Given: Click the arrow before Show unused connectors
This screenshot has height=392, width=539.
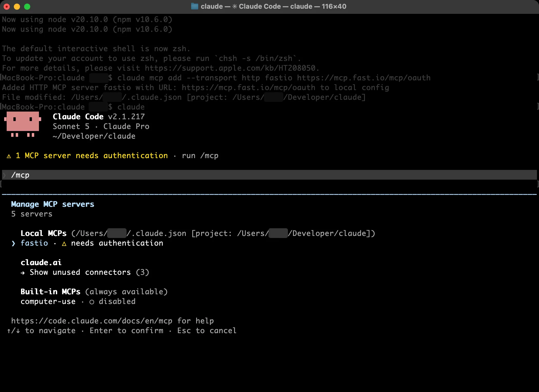Looking at the screenshot, I should [23, 273].
